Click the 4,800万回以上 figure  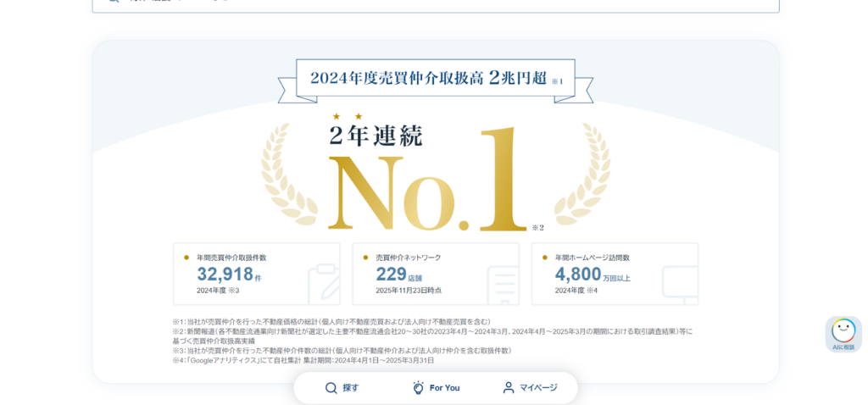592,275
